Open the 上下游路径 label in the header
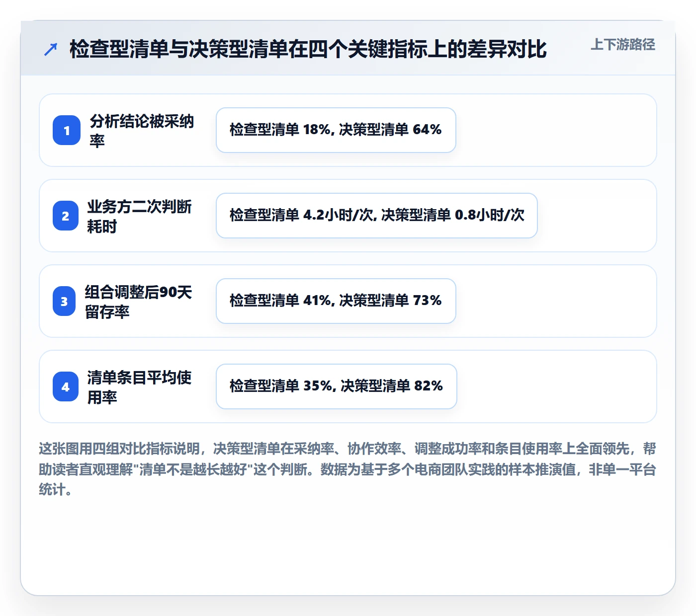Screen dimensions: 696x616 pos(623,44)
